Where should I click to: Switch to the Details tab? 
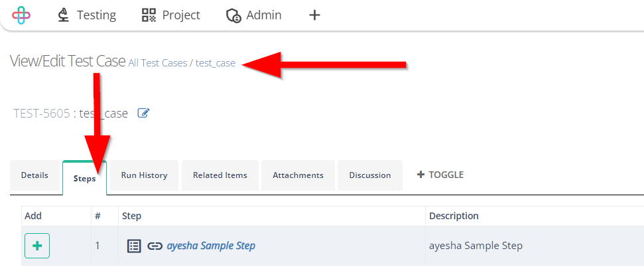[x=34, y=175]
